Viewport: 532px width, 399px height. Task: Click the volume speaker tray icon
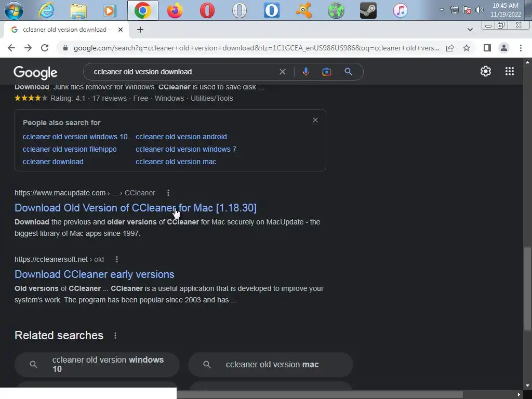click(480, 10)
